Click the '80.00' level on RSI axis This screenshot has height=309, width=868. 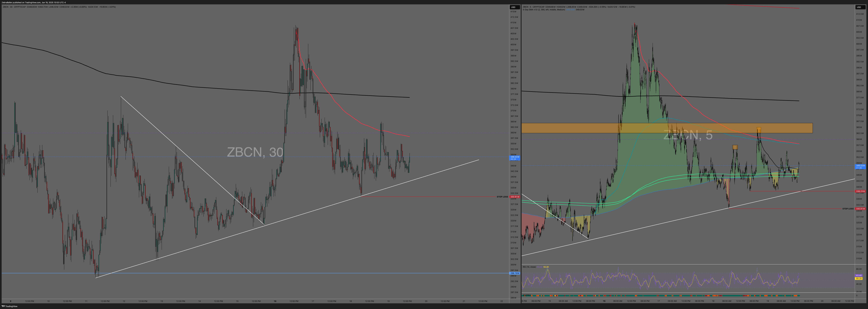(859, 270)
